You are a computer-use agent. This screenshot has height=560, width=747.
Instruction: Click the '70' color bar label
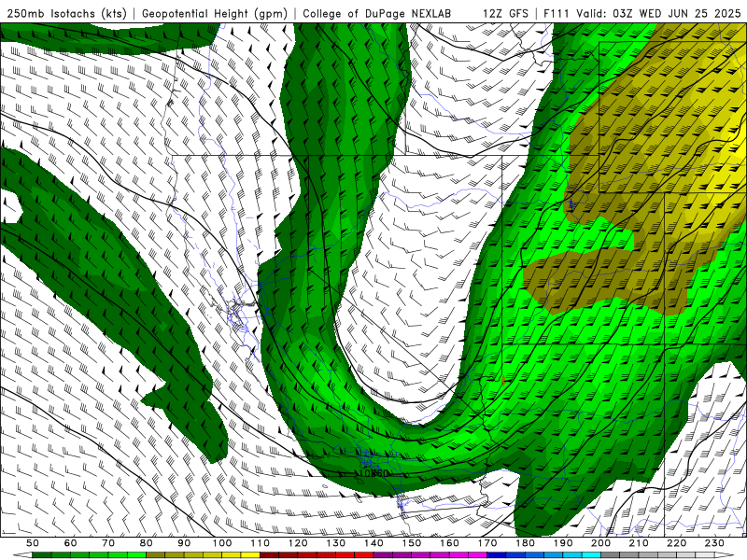click(108, 543)
